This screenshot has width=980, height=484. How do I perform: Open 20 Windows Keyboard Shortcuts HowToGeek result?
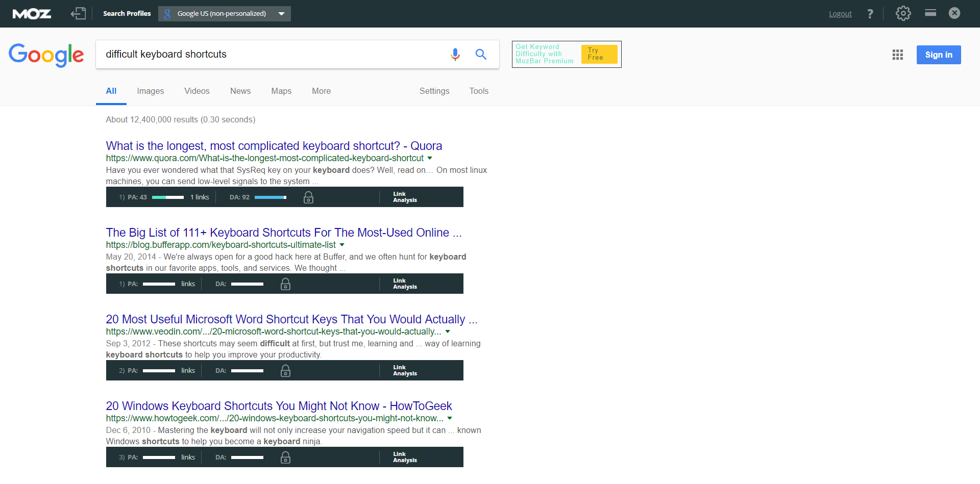point(279,406)
